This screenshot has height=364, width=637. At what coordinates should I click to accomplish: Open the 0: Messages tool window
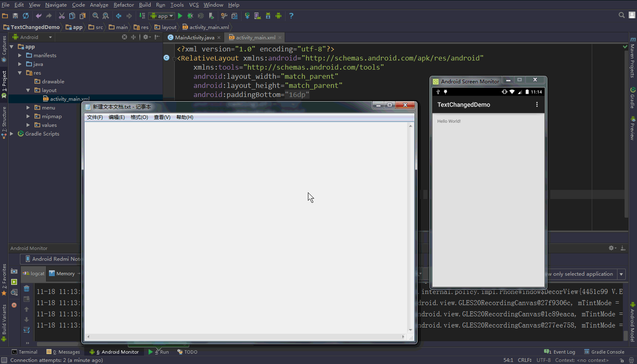pos(63,352)
